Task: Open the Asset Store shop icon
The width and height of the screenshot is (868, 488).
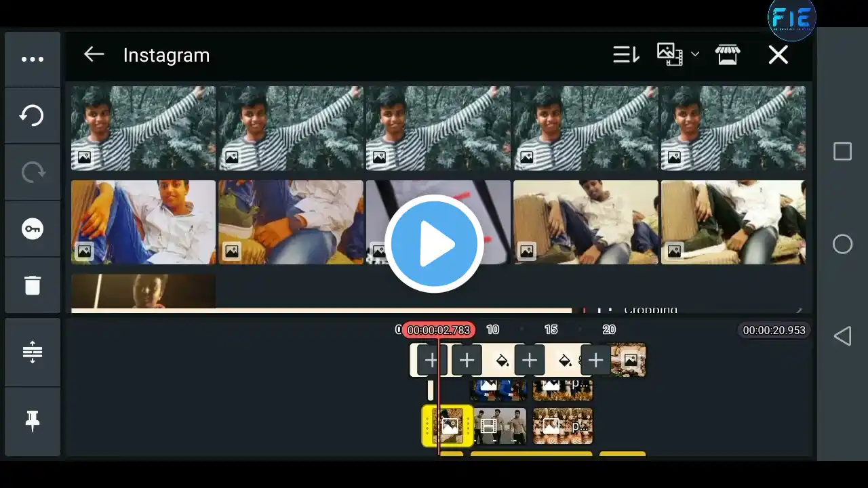Action: coord(728,55)
